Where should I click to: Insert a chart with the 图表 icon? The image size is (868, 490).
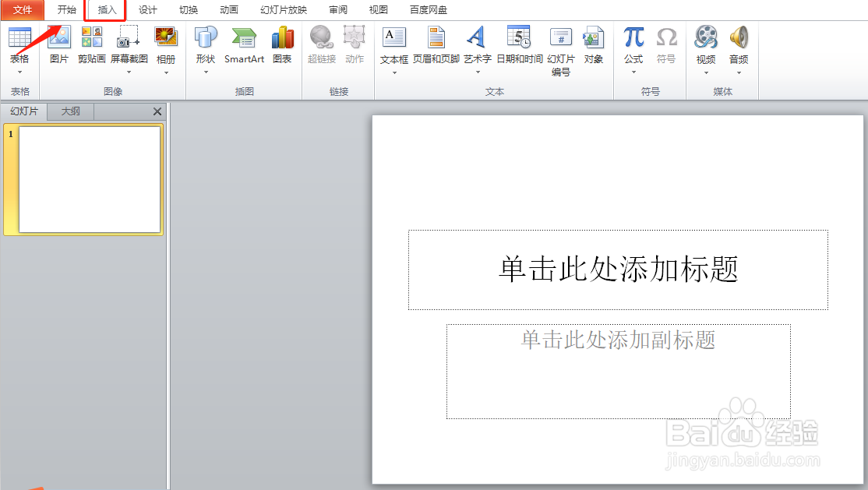(282, 47)
